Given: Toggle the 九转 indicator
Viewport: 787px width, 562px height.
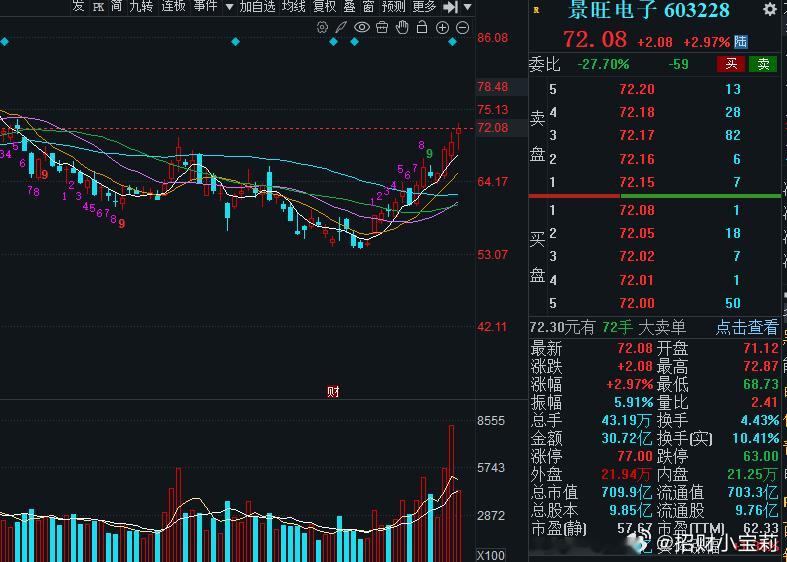Looking at the screenshot, I should [x=141, y=7].
